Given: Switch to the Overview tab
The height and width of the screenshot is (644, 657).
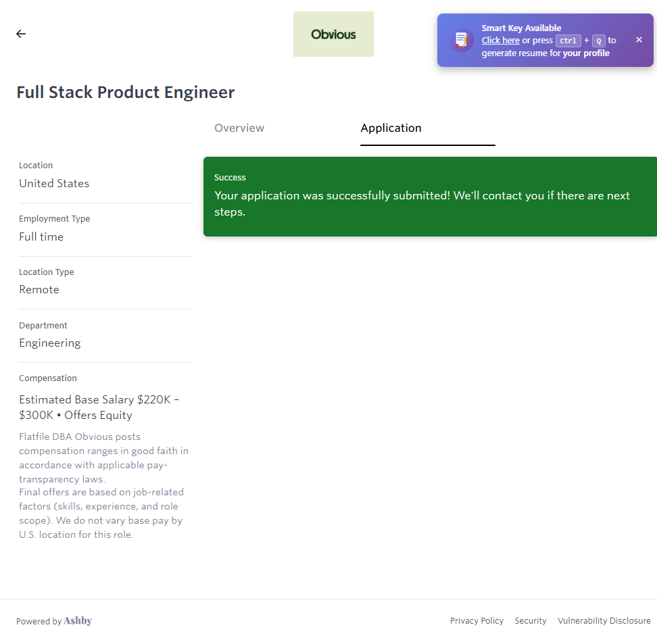Looking at the screenshot, I should pos(239,128).
